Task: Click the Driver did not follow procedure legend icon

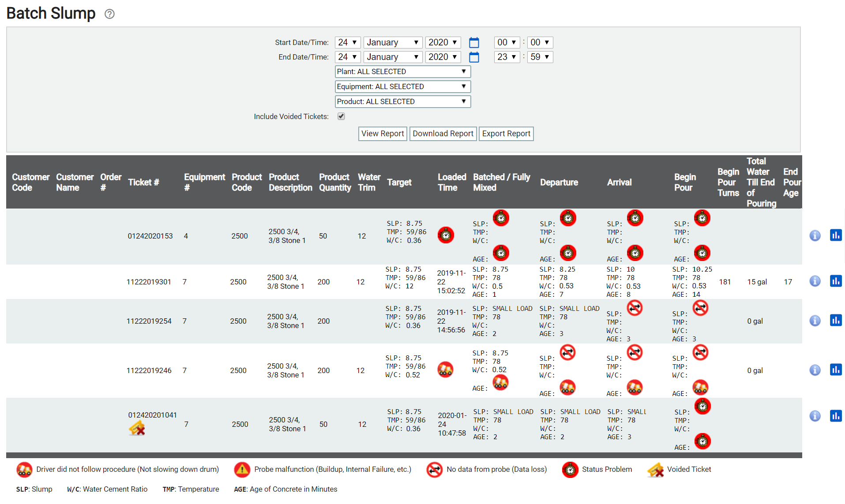Action: click(x=24, y=470)
